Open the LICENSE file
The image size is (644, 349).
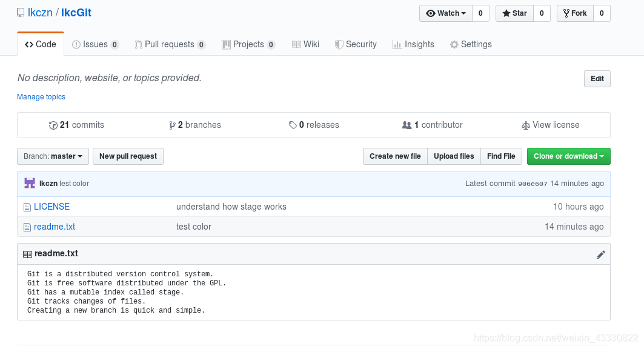(51, 207)
